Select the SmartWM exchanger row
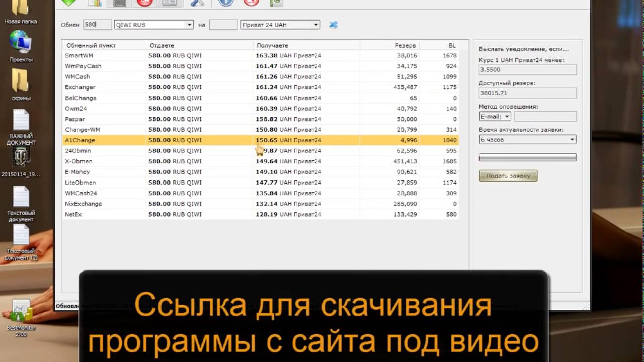 tap(260, 55)
